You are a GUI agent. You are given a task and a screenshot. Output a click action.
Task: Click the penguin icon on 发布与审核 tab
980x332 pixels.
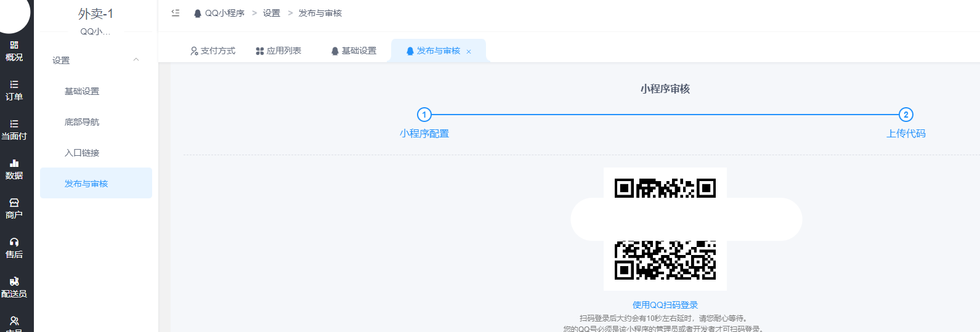click(410, 51)
